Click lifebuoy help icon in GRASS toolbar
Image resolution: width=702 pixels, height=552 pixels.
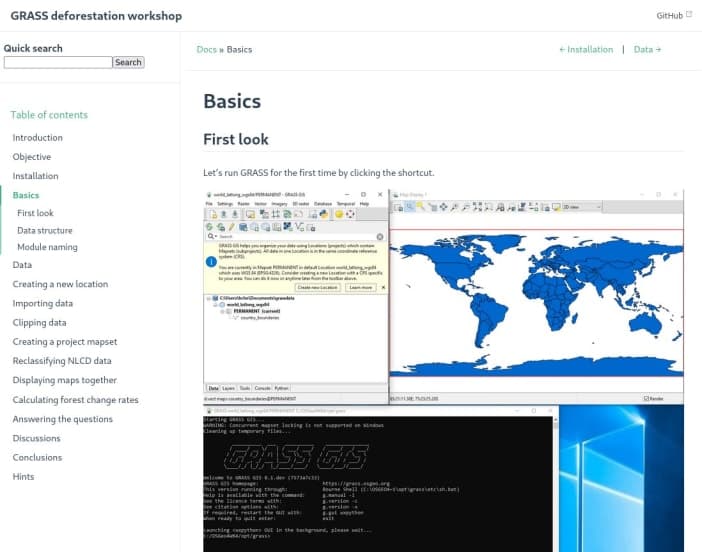[x=351, y=214]
